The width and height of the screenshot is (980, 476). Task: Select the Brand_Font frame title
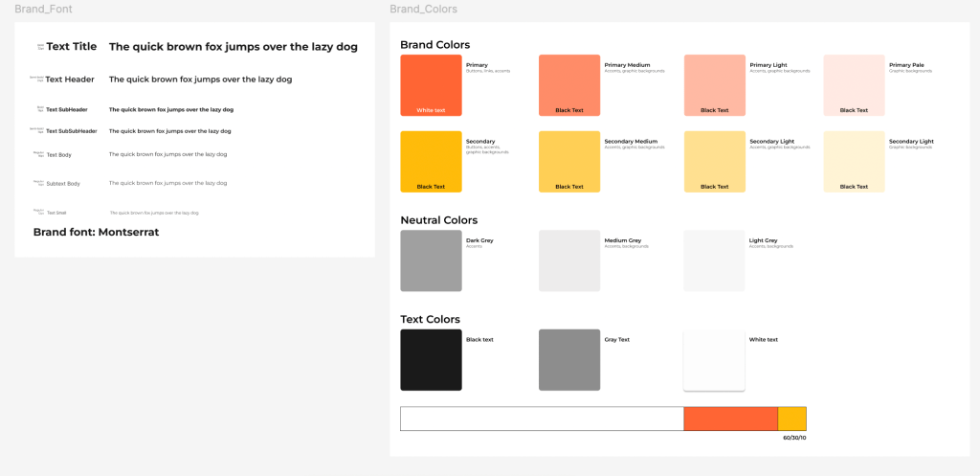tap(43, 10)
